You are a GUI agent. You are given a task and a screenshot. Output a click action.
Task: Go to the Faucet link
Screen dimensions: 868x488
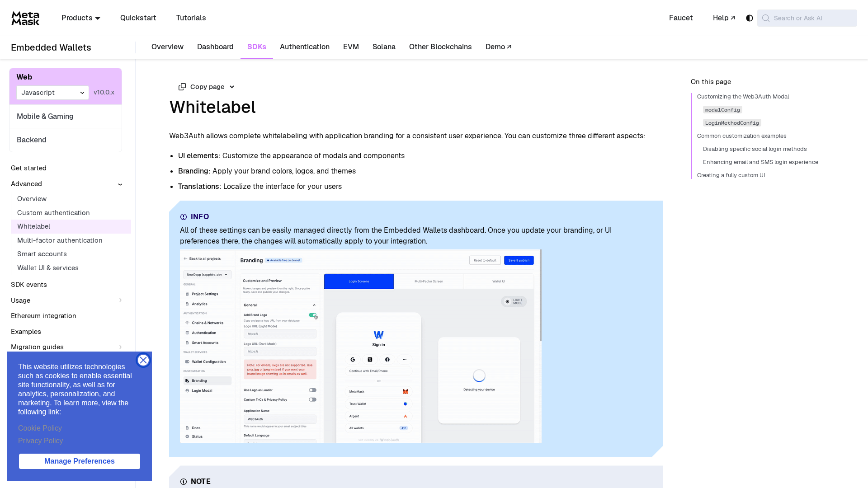coord(681,18)
